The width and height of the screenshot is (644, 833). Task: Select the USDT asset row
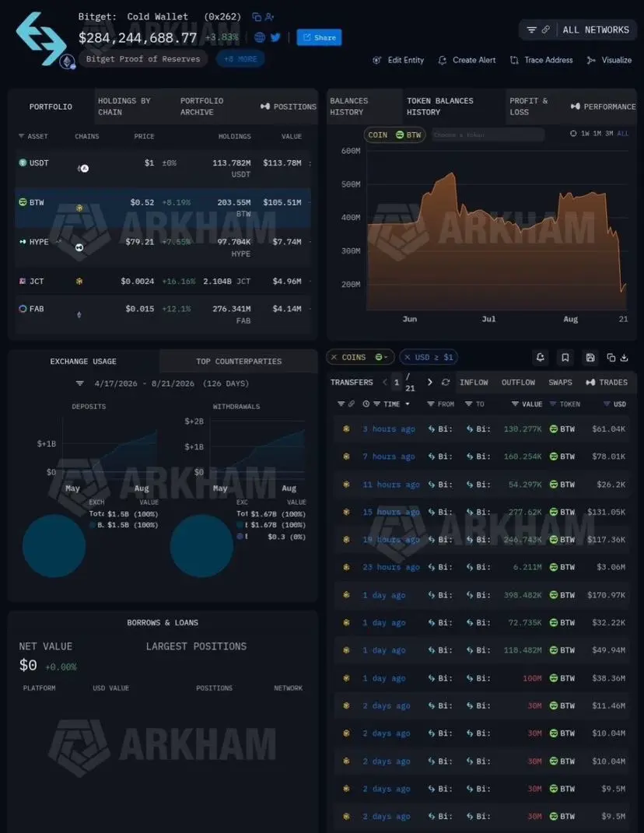click(163, 169)
